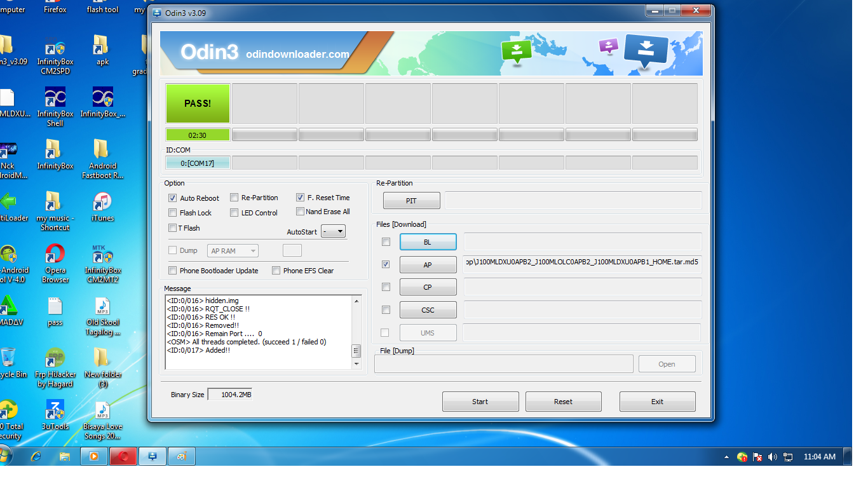Uncheck the Auto Reboot option

173,198
